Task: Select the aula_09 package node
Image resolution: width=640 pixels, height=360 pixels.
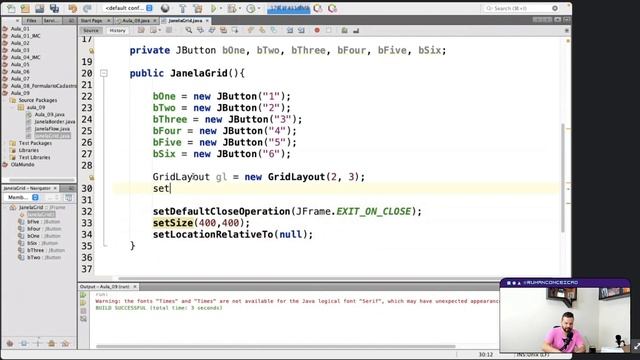Action: (36, 107)
